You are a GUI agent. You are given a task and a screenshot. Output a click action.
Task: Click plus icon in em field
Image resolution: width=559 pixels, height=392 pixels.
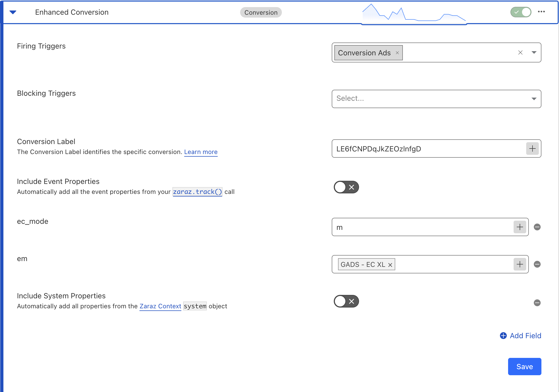coord(520,264)
